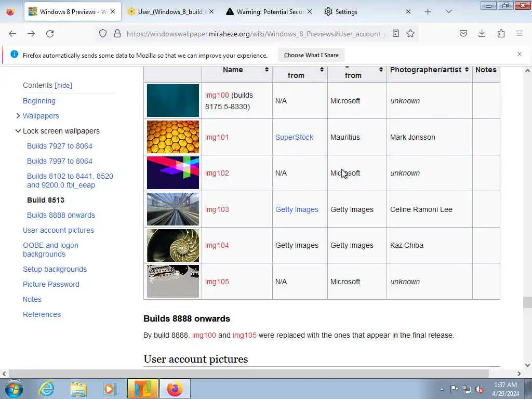Close the User_(Windows_8_build tab
Image resolution: width=532 pixels, height=399 pixels.
click(211, 11)
